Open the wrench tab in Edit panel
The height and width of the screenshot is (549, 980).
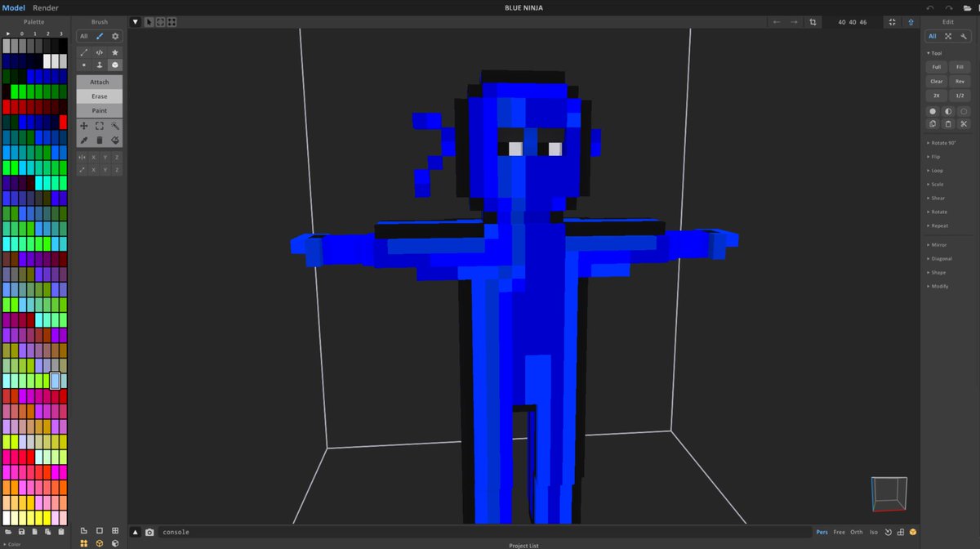click(x=964, y=36)
